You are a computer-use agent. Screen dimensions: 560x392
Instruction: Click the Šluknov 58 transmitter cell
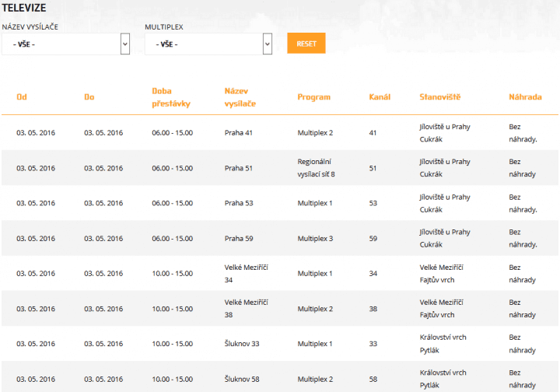(x=242, y=379)
